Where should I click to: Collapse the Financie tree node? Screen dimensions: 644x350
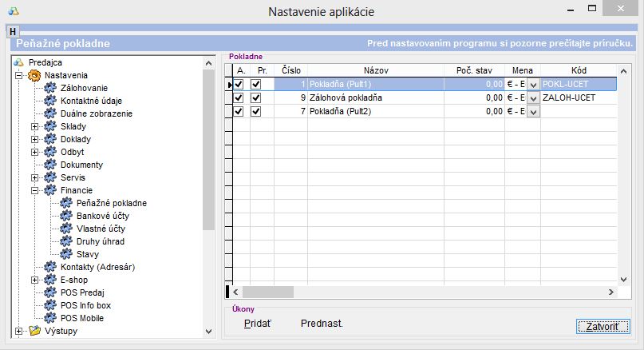[34, 190]
